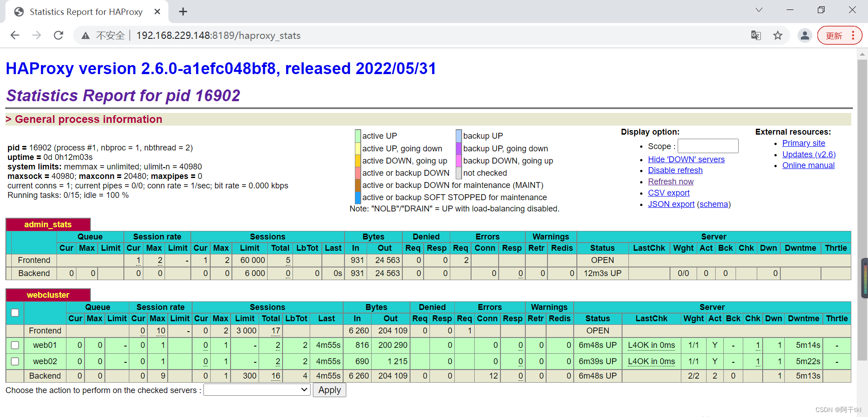Image resolution: width=868 pixels, height=417 pixels.
Task: Click the browser update button 更新
Action: (x=840, y=36)
